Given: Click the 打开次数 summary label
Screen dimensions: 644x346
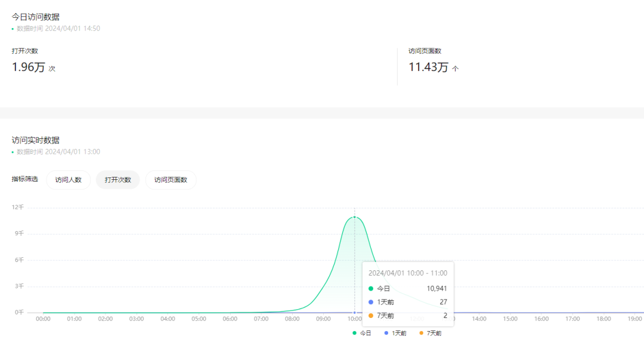Looking at the screenshot, I should [24, 51].
